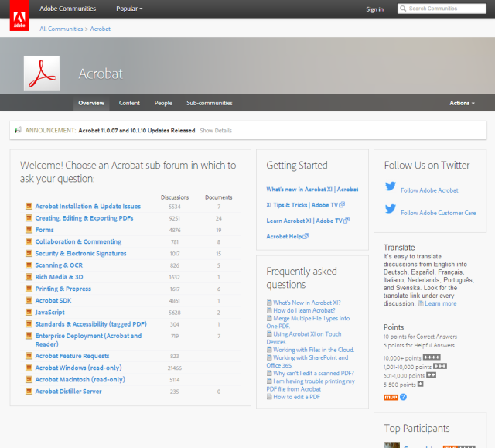495x448 pixels.
Task: Click the orange MVP badge icon
Action: pyautogui.click(x=391, y=397)
